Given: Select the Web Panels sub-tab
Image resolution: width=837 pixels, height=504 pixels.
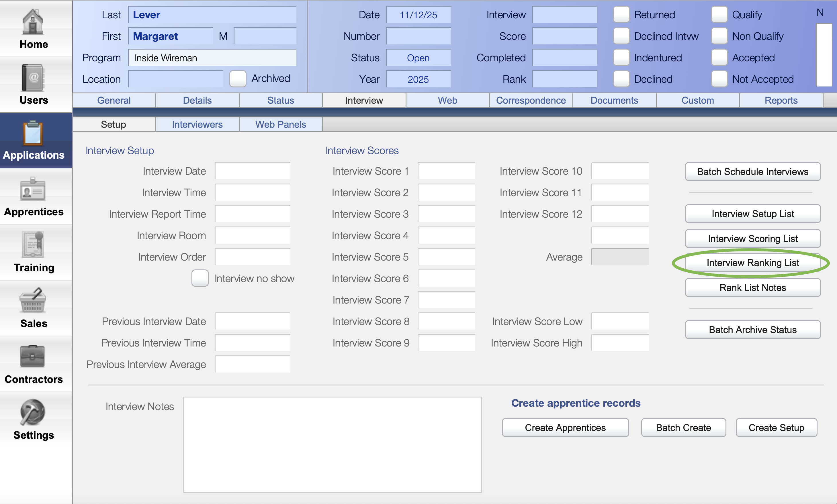Looking at the screenshot, I should tap(281, 125).
